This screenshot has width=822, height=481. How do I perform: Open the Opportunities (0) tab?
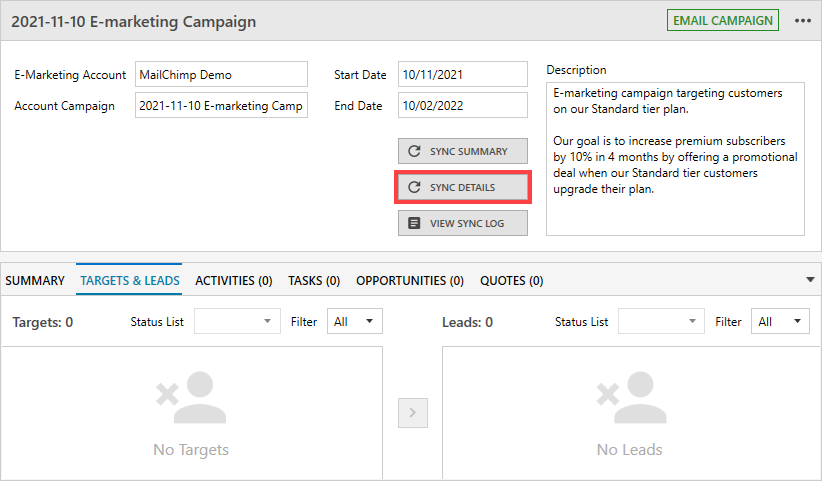[x=410, y=281]
